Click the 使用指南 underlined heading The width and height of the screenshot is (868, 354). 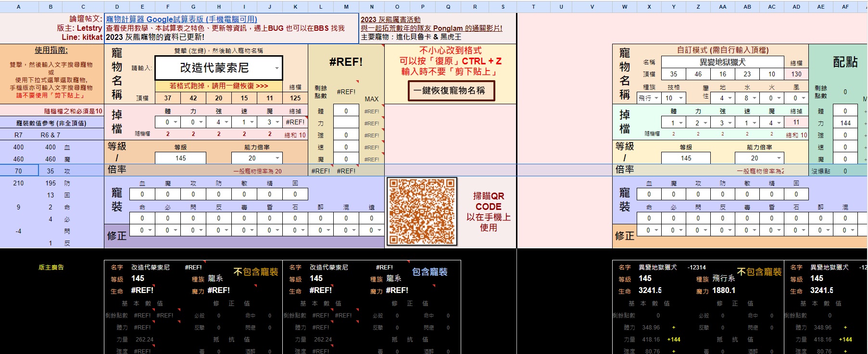click(x=51, y=50)
